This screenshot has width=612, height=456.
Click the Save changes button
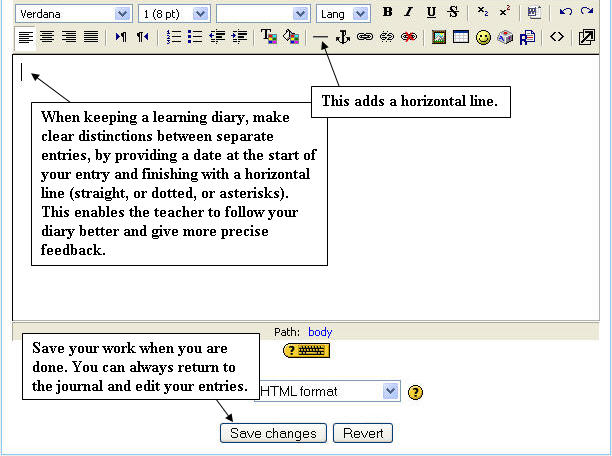click(273, 433)
